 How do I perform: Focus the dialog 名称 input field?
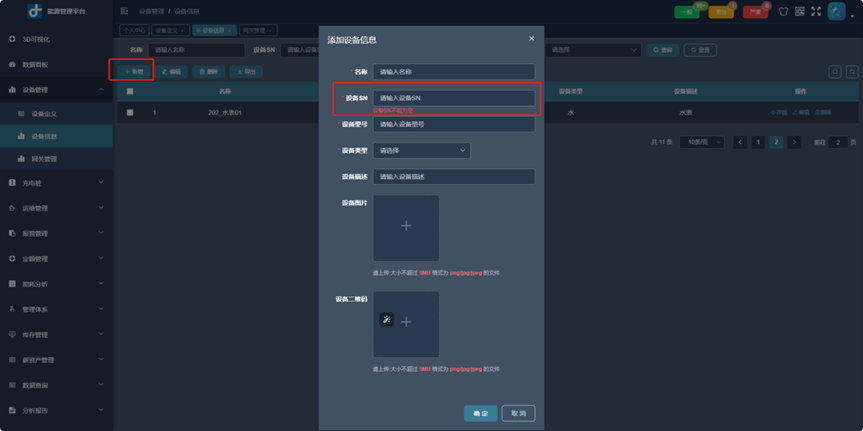[x=454, y=72]
